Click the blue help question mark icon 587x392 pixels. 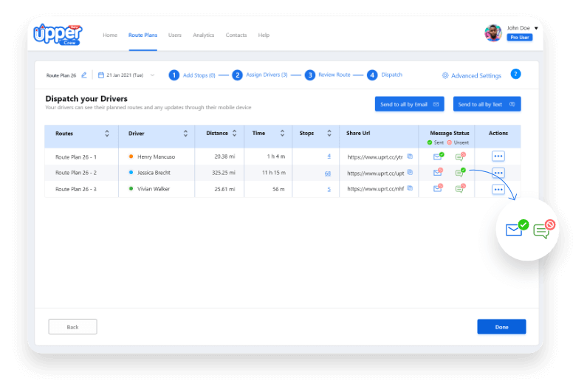pyautogui.click(x=515, y=74)
